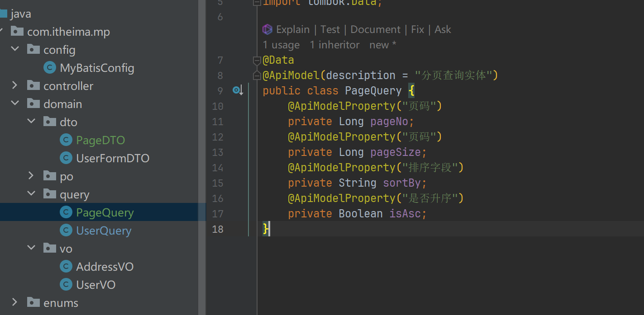Select the PageQuery class icon in tree
Image resolution: width=644 pixels, height=315 pixels.
click(66, 212)
